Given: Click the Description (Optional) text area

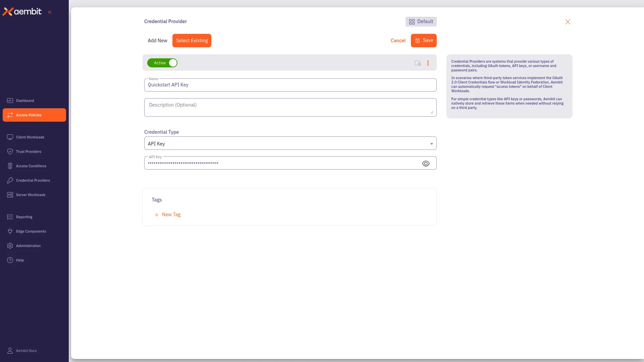Looking at the screenshot, I should [290, 107].
